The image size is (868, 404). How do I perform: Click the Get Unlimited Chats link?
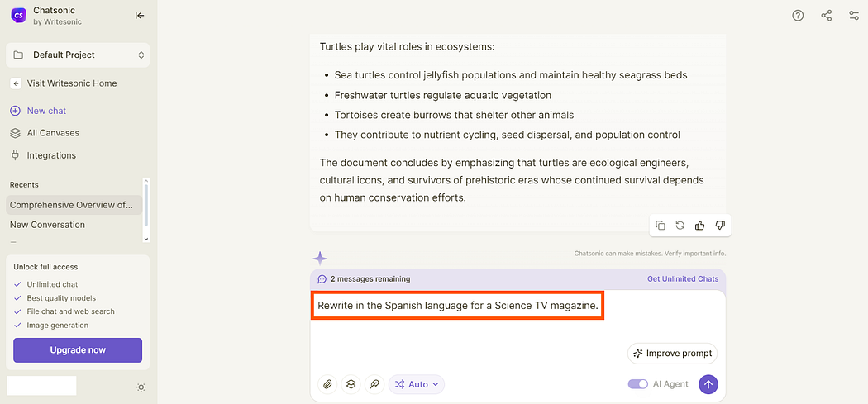[x=683, y=279]
